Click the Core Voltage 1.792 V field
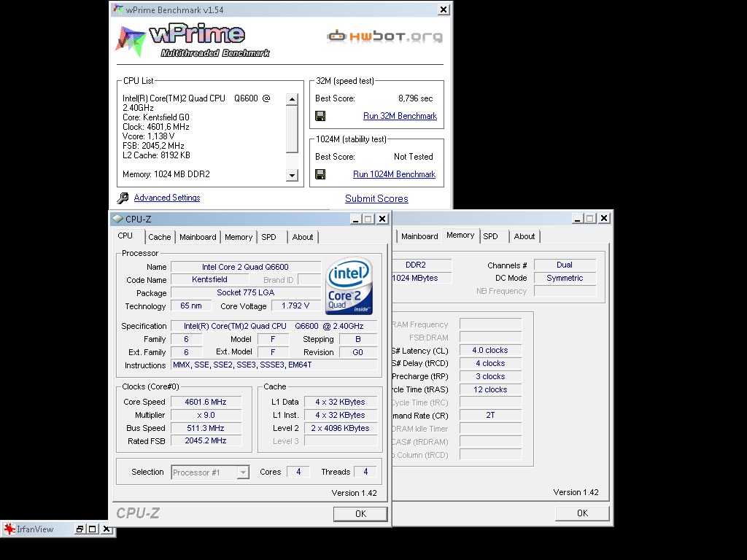The image size is (747, 560). coord(295,306)
